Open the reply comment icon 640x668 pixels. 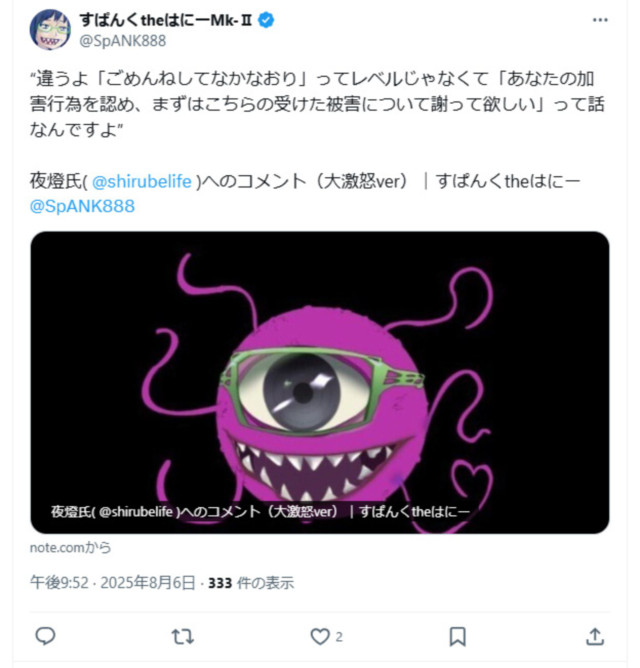45,636
